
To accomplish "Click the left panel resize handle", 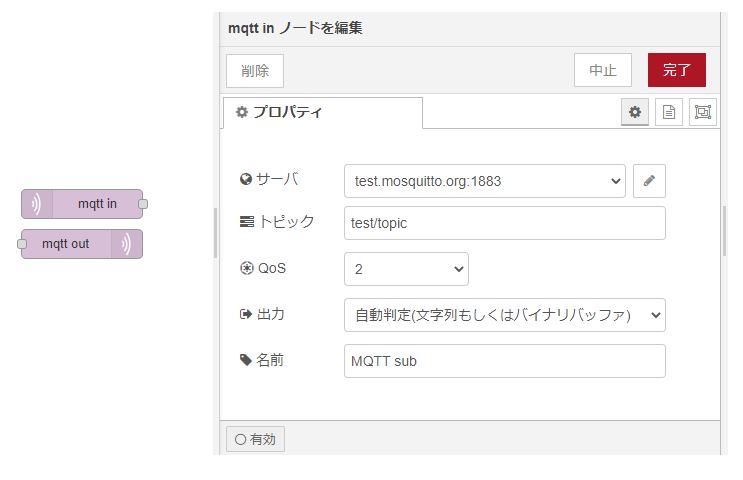I will click(215, 233).
